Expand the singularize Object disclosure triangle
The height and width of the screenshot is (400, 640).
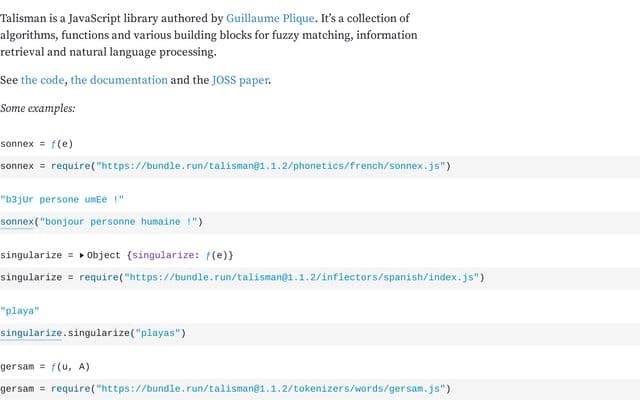pyautogui.click(x=82, y=256)
